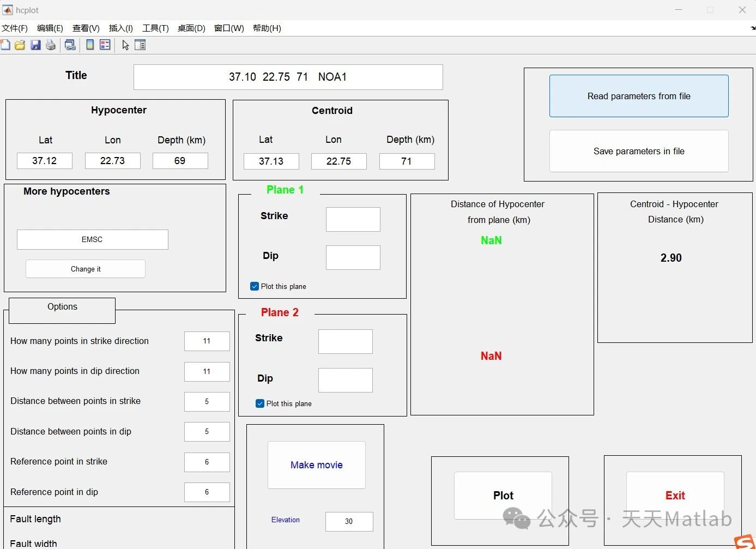Click the Link Plot toolbar icon
This screenshot has height=549, width=756.
point(70,45)
